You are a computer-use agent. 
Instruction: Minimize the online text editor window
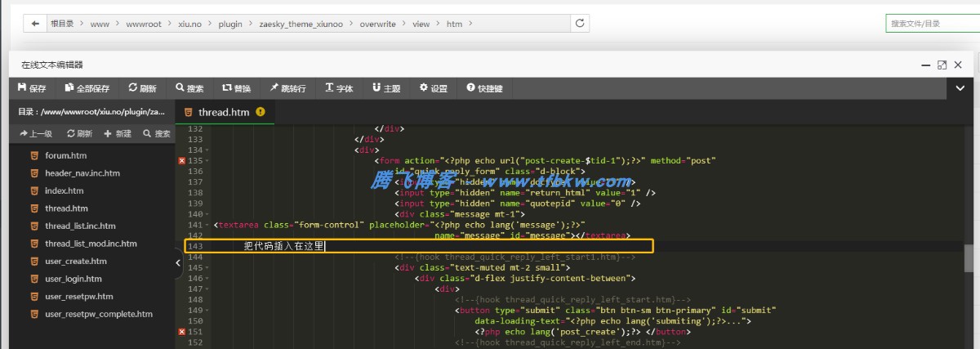click(x=924, y=65)
